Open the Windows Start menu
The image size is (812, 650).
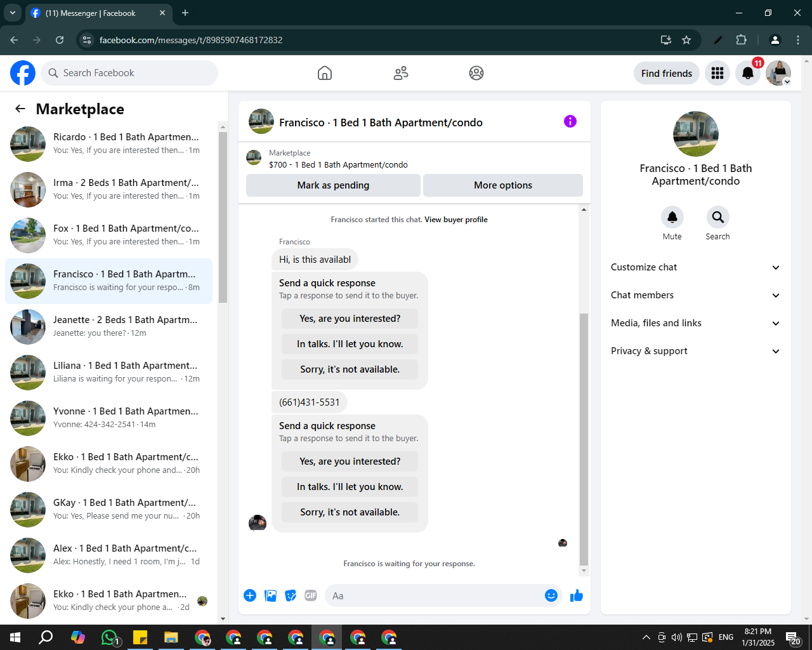pyautogui.click(x=15, y=637)
